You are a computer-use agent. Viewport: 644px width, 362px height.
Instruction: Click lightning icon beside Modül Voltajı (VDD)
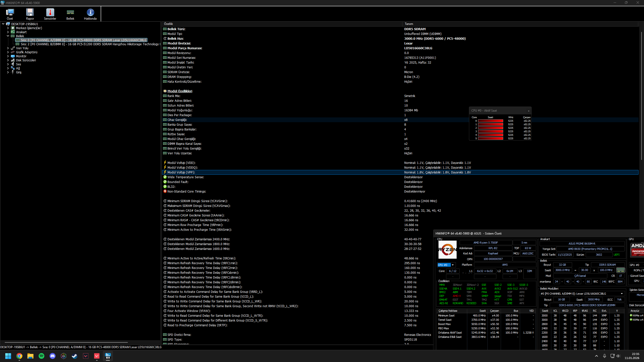coord(165,163)
